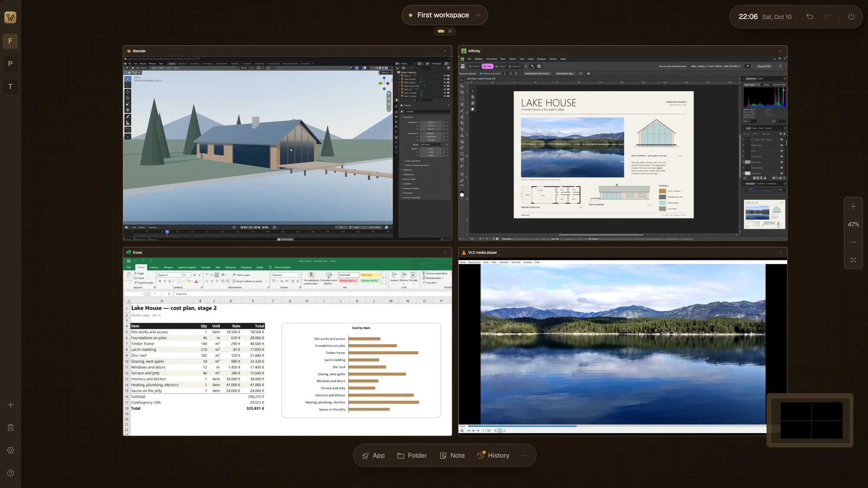Open the Segoe UI font dropdown in Excel
Viewport: 868px width, 488px height.
click(170, 275)
